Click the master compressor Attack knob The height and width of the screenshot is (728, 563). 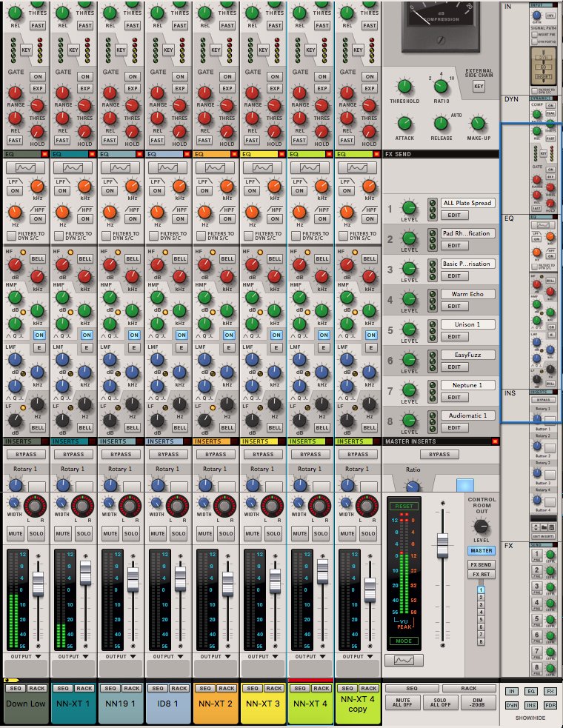click(404, 124)
